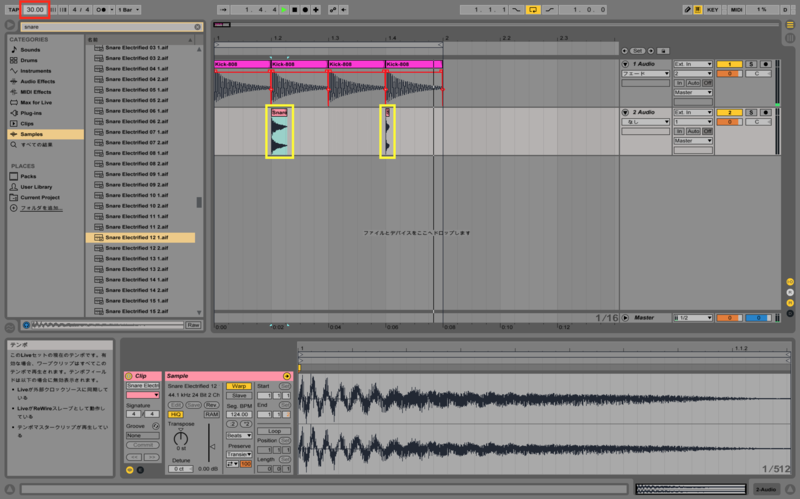The height and width of the screenshot is (499, 800).
Task: Toggle the Computer MIDI Keyboard icon
Action: [697, 10]
